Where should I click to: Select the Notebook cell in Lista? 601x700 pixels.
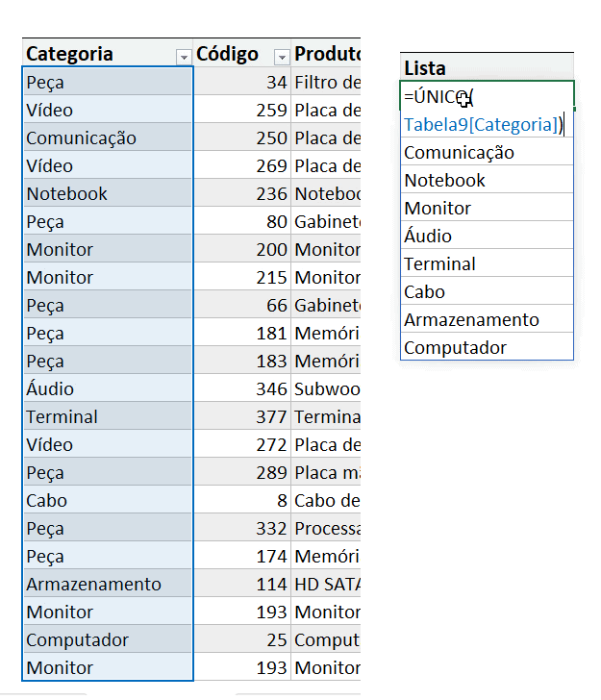point(487,180)
